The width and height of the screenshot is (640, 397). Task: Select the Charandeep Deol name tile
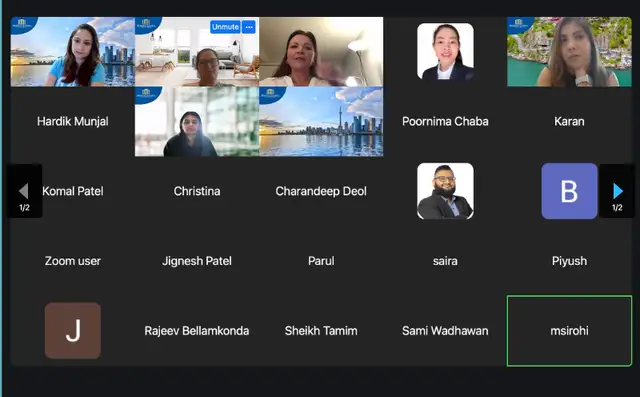pos(321,191)
